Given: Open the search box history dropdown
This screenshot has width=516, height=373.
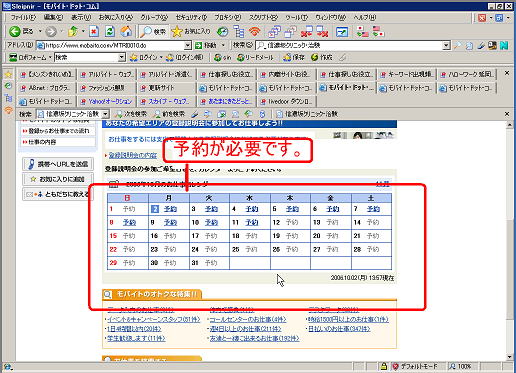Looking at the screenshot, I should (446, 45).
